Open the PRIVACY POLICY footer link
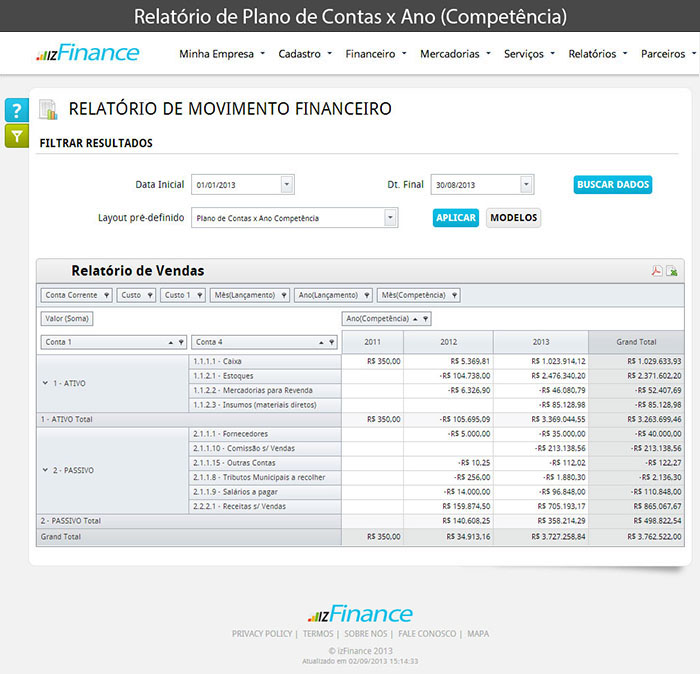 coord(262,634)
